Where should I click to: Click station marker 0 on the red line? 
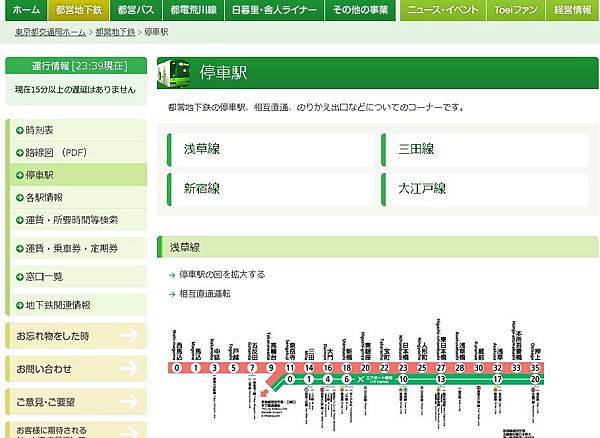[x=177, y=368]
